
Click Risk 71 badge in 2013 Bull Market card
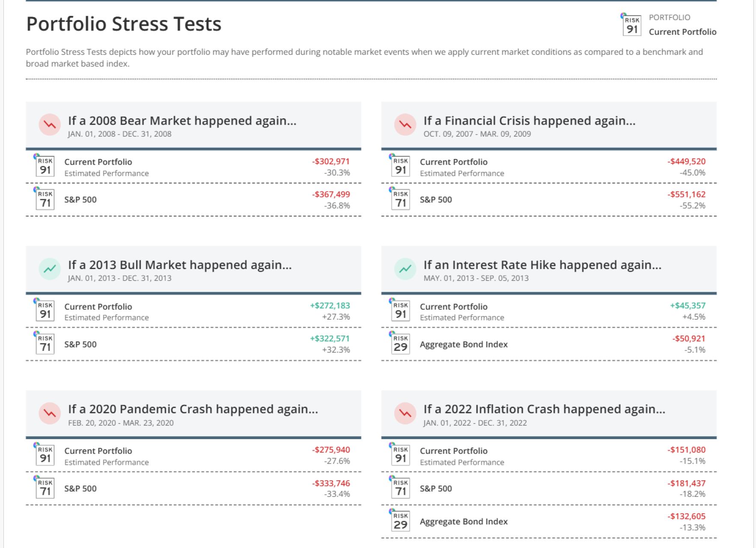click(x=45, y=344)
